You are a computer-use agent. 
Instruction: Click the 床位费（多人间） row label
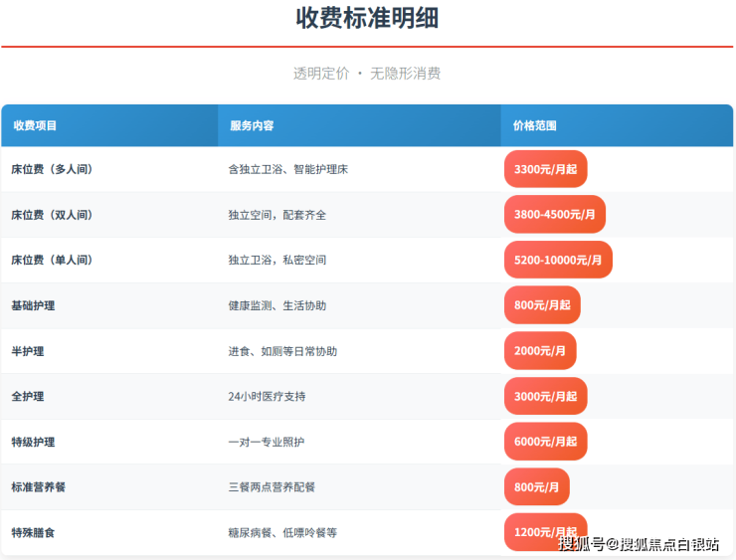(52, 169)
